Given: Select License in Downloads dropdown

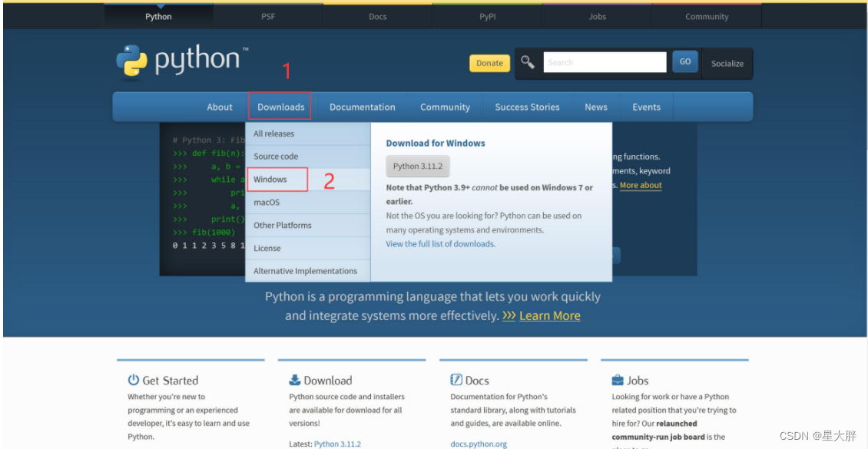Looking at the screenshot, I should coord(308,248).
